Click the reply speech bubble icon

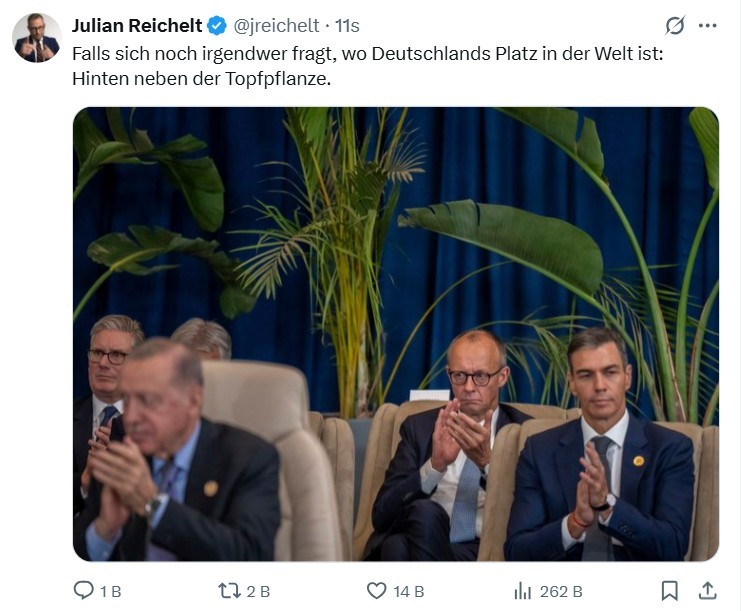pos(84,591)
